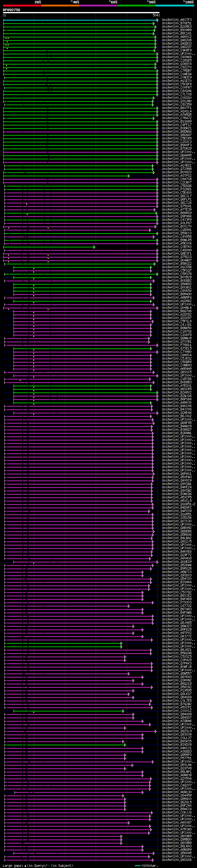Select hit UniRef100_Q6PAX1

pos(176,474)
